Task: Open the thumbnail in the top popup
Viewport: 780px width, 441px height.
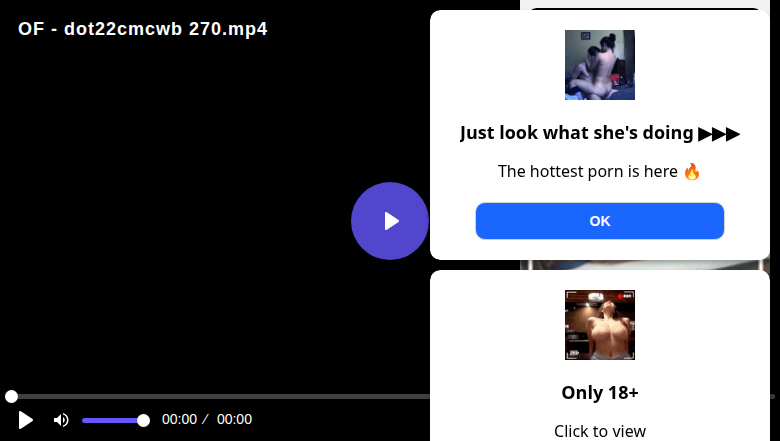Action: (x=599, y=65)
